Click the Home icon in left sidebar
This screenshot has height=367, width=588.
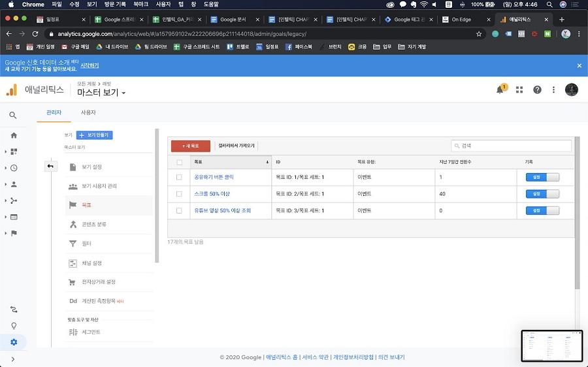tap(14, 135)
